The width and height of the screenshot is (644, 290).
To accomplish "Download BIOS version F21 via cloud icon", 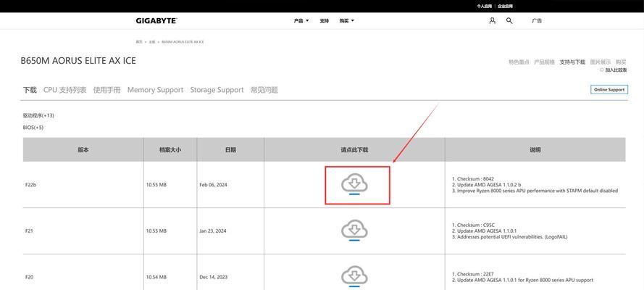I will (354, 230).
